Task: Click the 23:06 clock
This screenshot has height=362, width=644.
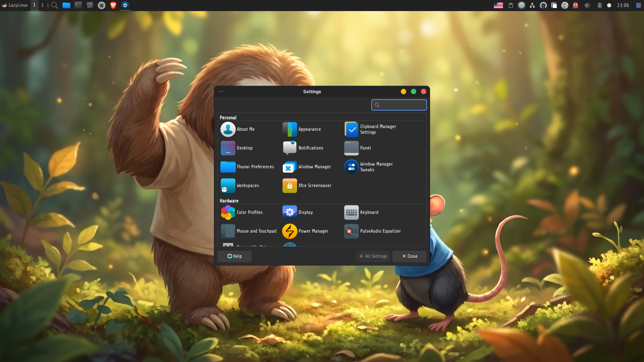Action: point(623,5)
